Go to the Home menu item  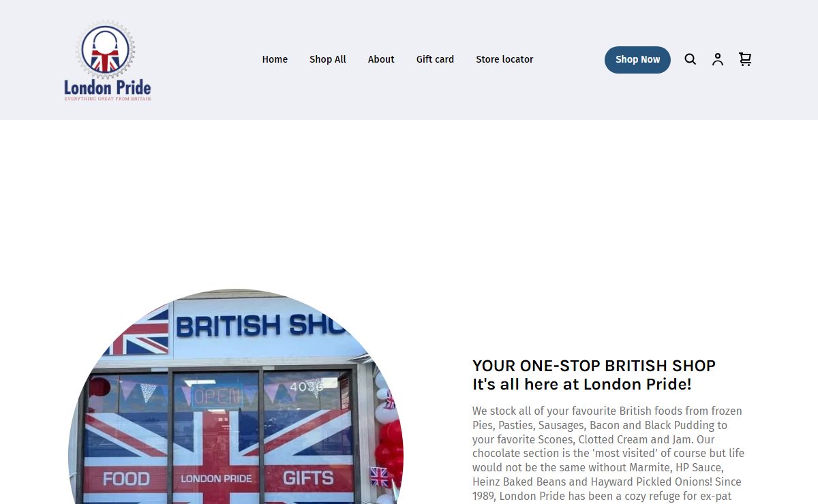click(275, 59)
